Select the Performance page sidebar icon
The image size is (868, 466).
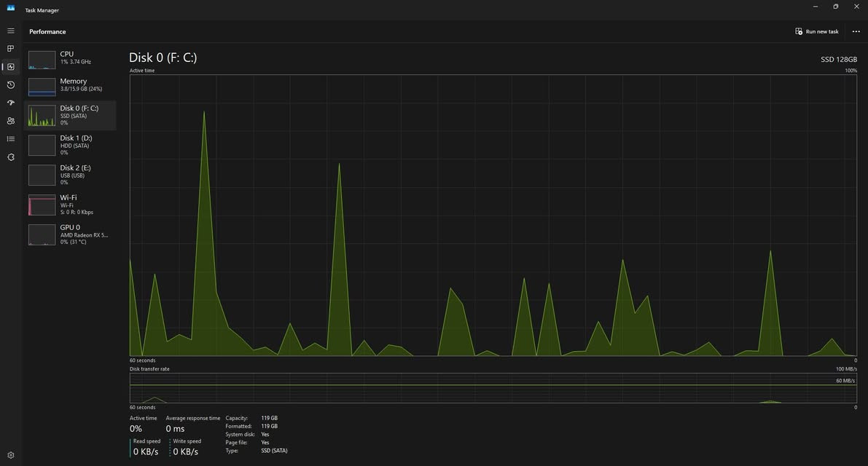tap(11, 67)
